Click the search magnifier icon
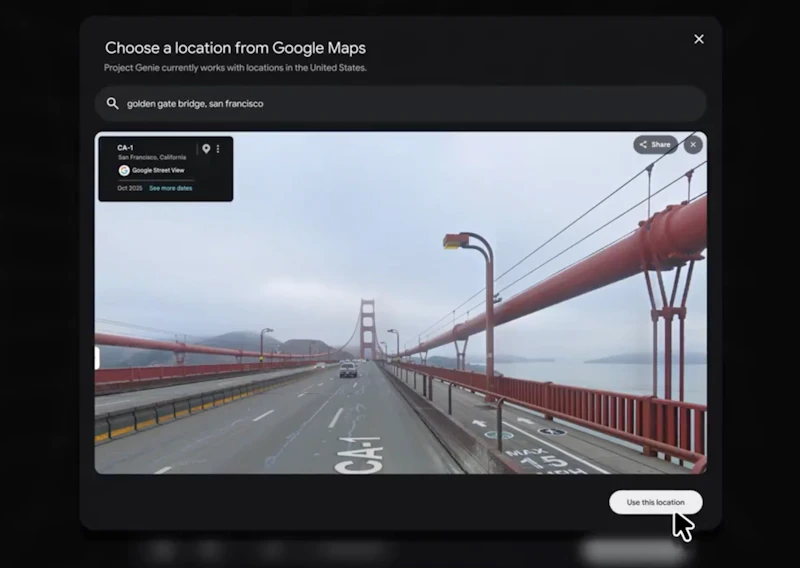 coord(112,104)
